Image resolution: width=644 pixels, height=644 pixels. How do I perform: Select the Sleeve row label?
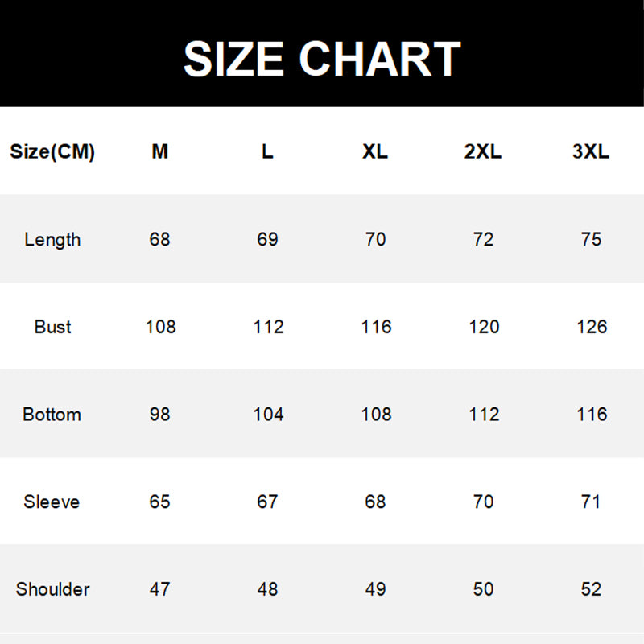point(52,502)
